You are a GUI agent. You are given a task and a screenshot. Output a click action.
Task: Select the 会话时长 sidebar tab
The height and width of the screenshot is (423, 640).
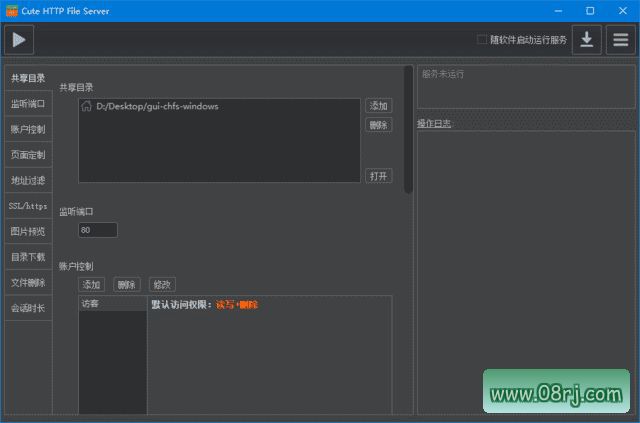click(x=28, y=308)
